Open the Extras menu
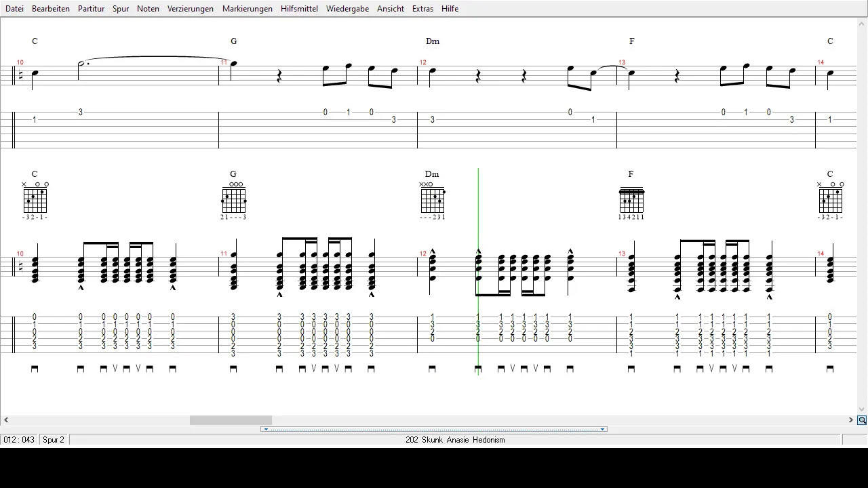Viewport: 868px width, 488px height. (422, 9)
